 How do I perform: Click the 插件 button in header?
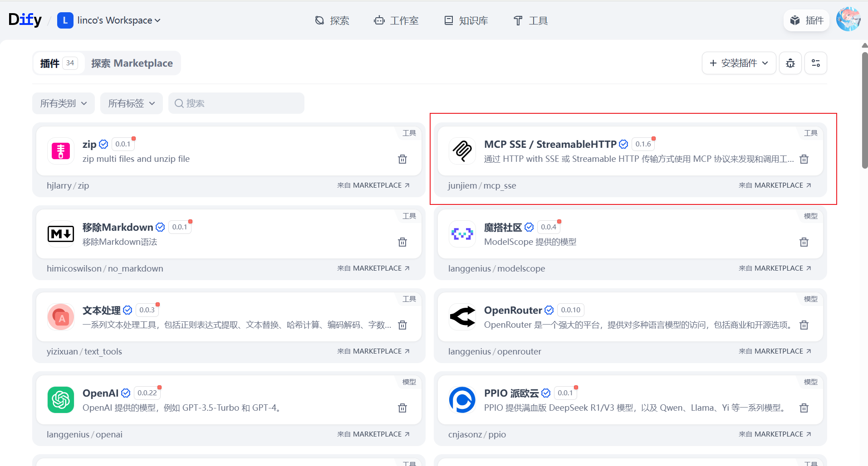click(806, 20)
